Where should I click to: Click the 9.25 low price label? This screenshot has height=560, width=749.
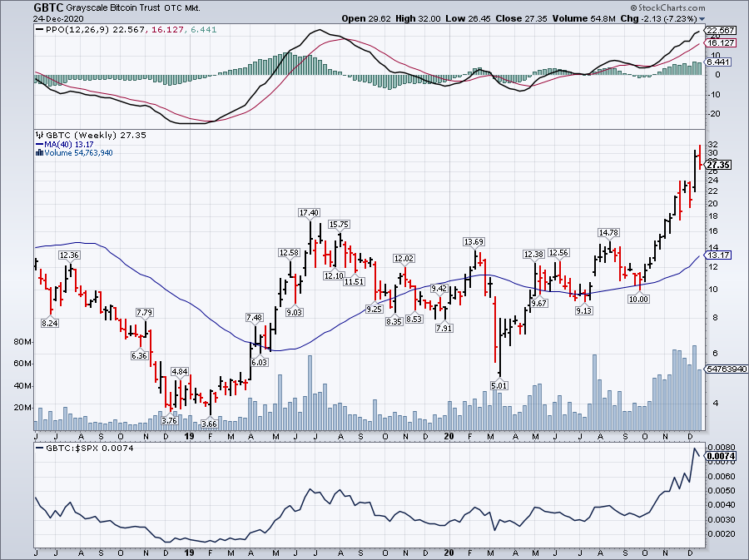(x=374, y=309)
